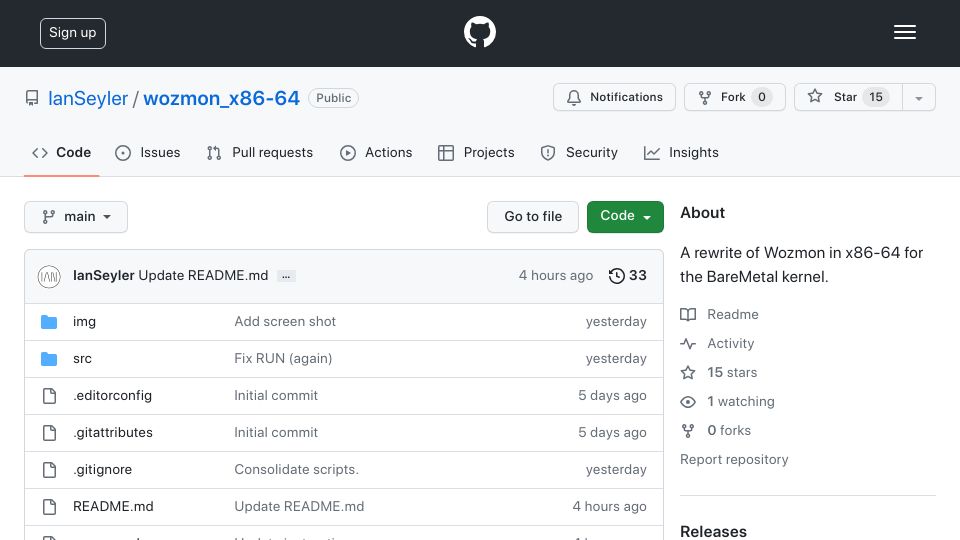This screenshot has width=960, height=540.
Task: Open the Insights tab
Action: point(681,152)
